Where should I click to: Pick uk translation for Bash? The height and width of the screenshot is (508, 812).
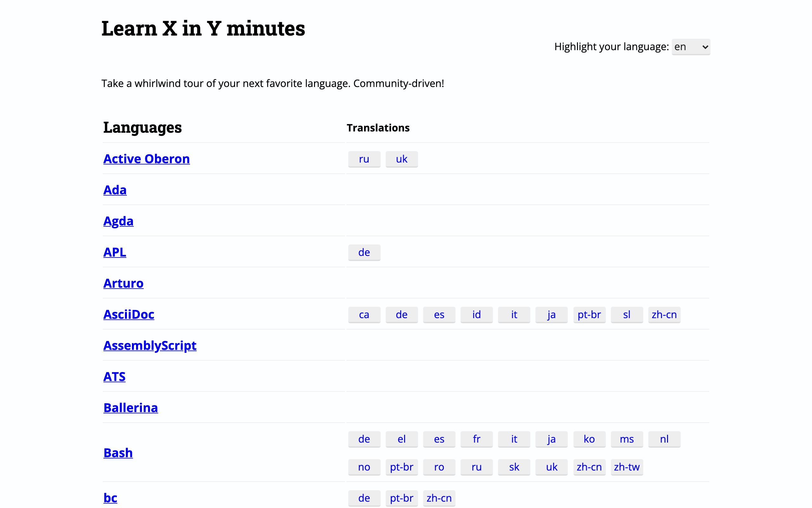(x=552, y=467)
